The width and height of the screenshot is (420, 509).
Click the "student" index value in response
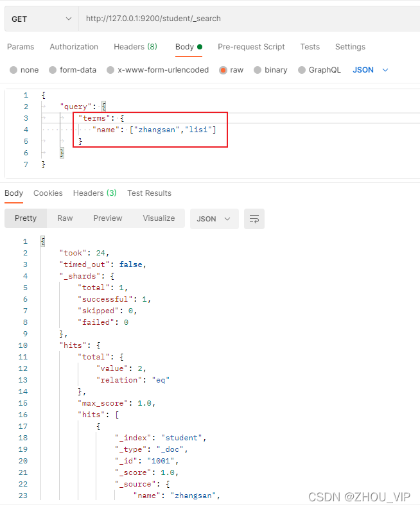pos(182,438)
